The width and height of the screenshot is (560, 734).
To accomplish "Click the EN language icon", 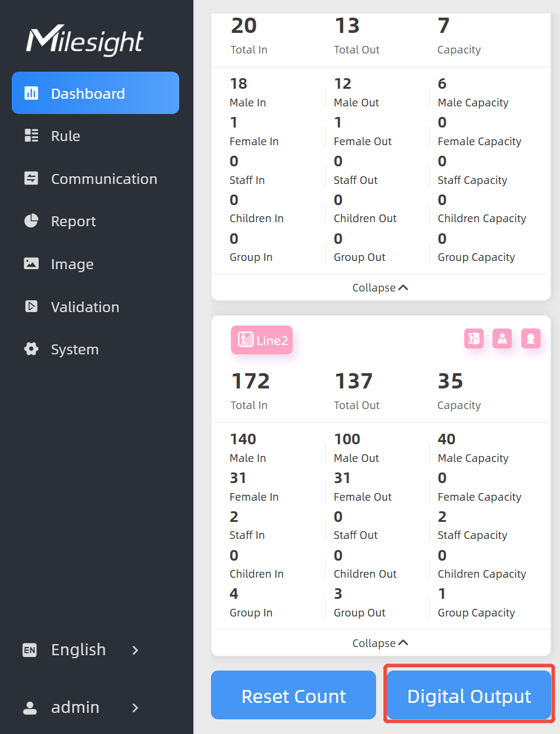I will (x=29, y=650).
